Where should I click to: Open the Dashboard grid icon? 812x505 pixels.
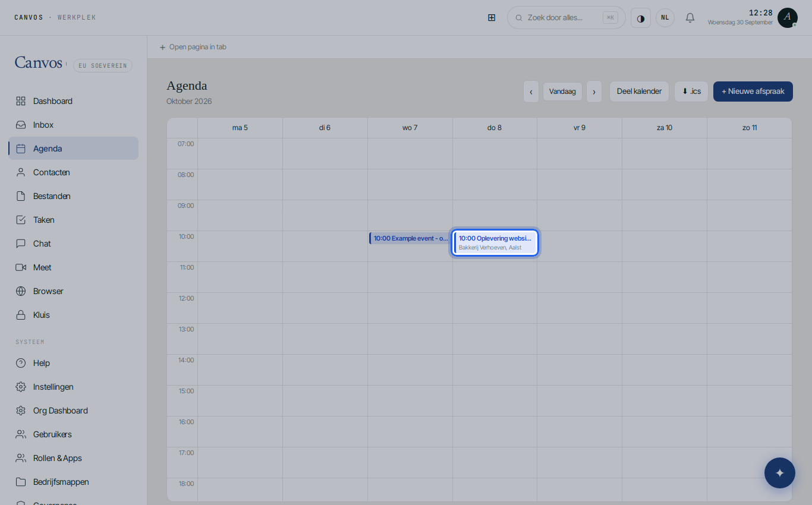(21, 101)
